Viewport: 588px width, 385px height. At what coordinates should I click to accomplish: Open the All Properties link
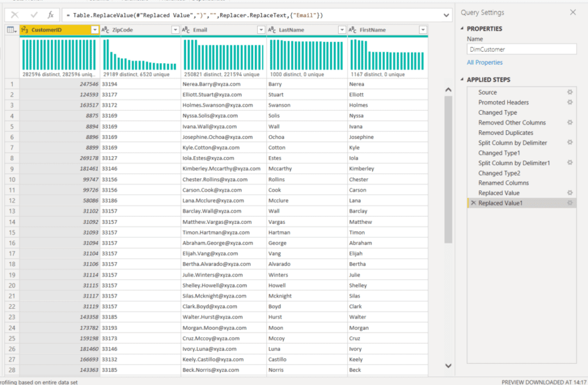point(485,63)
